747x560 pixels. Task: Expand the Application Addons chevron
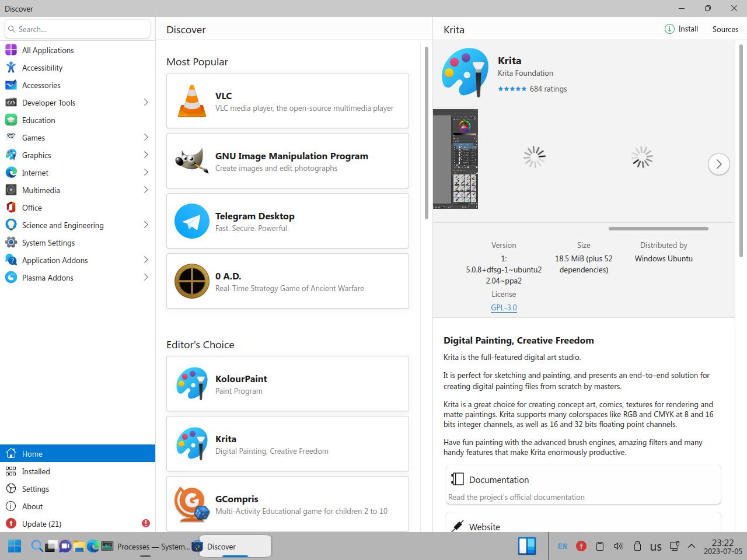tap(146, 260)
